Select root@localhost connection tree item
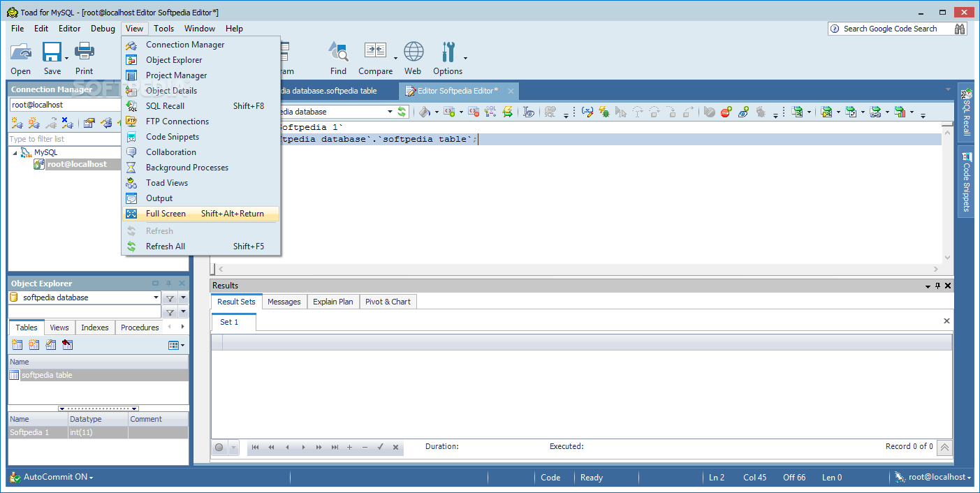980x493 pixels. tap(77, 164)
